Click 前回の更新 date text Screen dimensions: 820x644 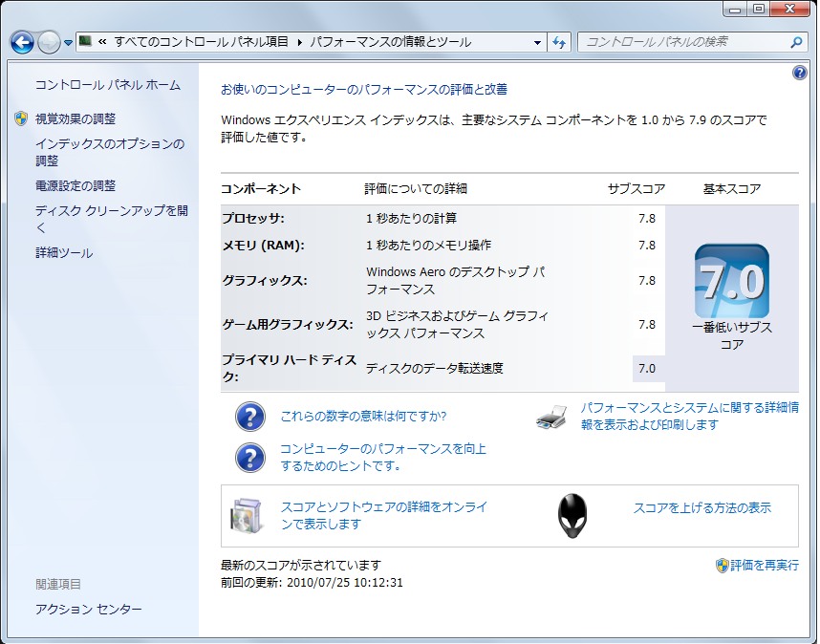click(x=312, y=582)
